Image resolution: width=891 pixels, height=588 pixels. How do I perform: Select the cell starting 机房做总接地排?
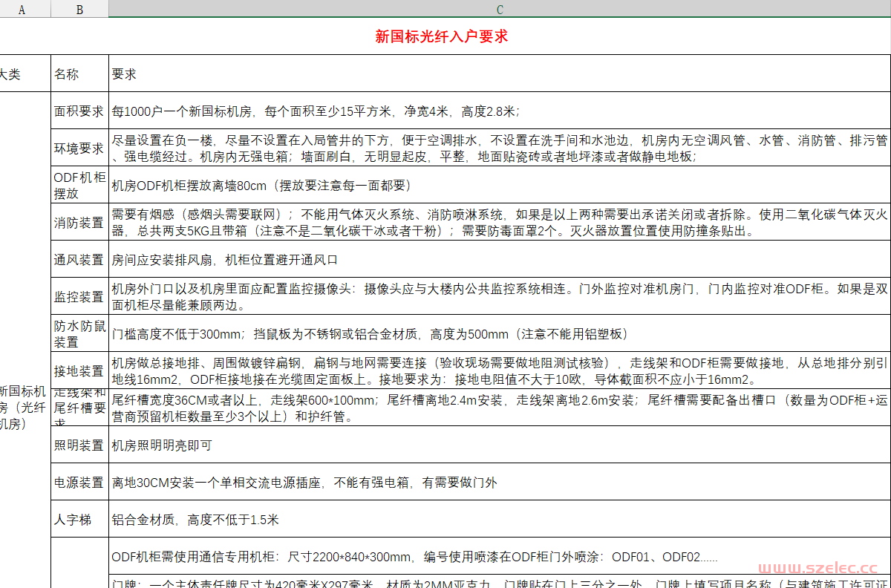tap(500, 370)
